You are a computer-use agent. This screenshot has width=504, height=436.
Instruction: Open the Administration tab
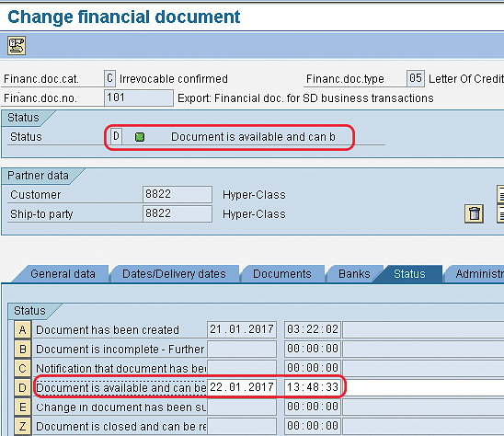(x=475, y=274)
